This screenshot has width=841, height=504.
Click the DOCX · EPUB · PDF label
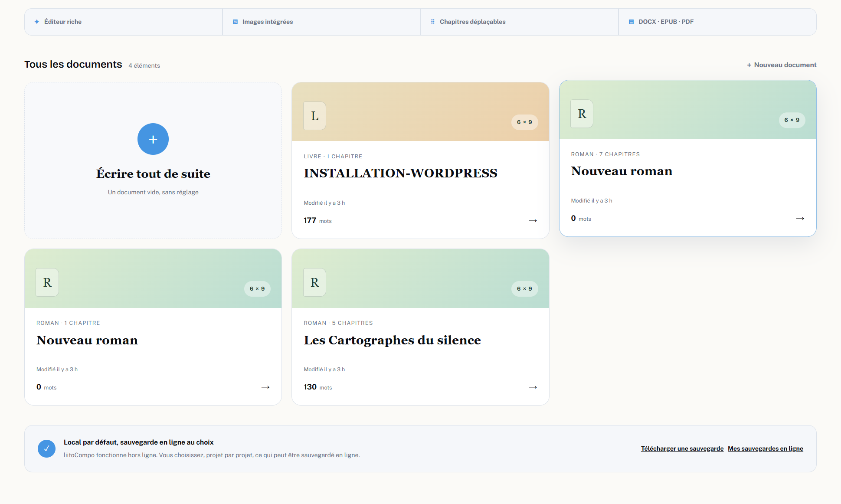(x=666, y=22)
